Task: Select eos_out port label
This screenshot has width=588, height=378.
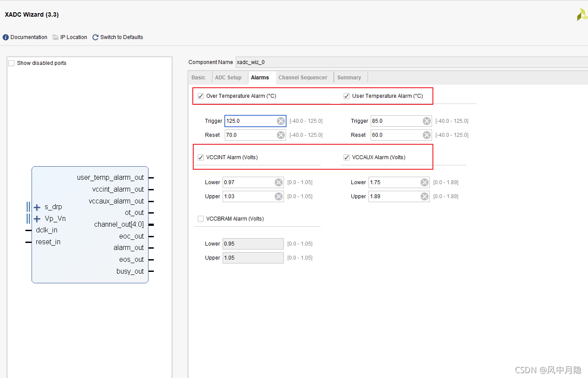Action: click(x=131, y=260)
